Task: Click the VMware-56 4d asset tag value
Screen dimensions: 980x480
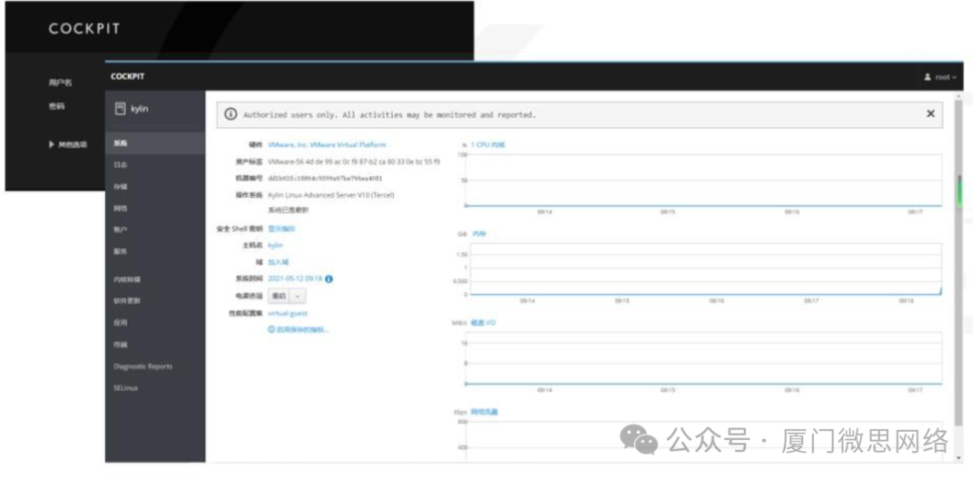Action: (354, 162)
